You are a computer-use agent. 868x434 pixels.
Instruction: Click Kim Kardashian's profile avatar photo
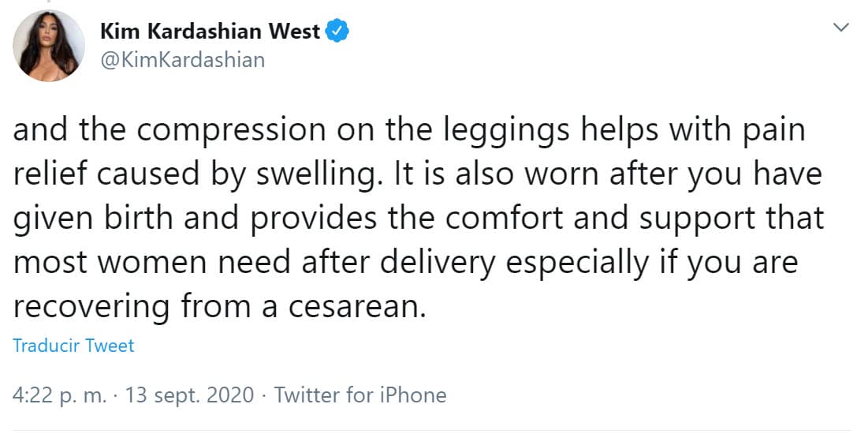pyautogui.click(x=50, y=46)
